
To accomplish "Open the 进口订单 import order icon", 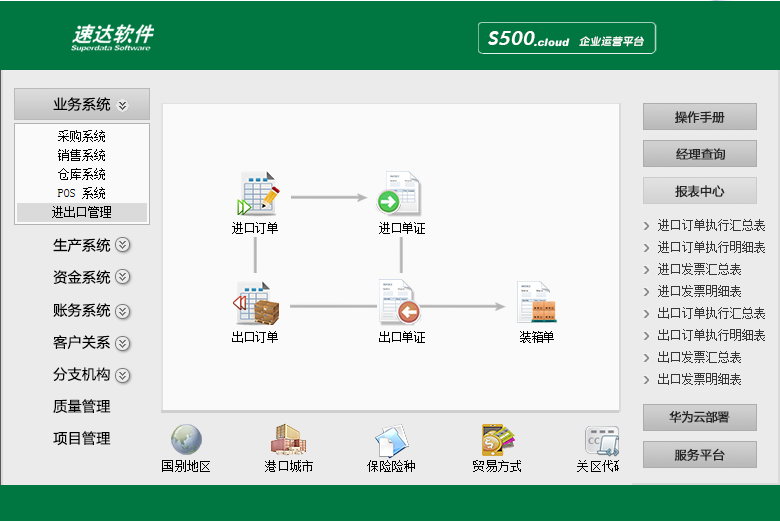I will [x=257, y=193].
